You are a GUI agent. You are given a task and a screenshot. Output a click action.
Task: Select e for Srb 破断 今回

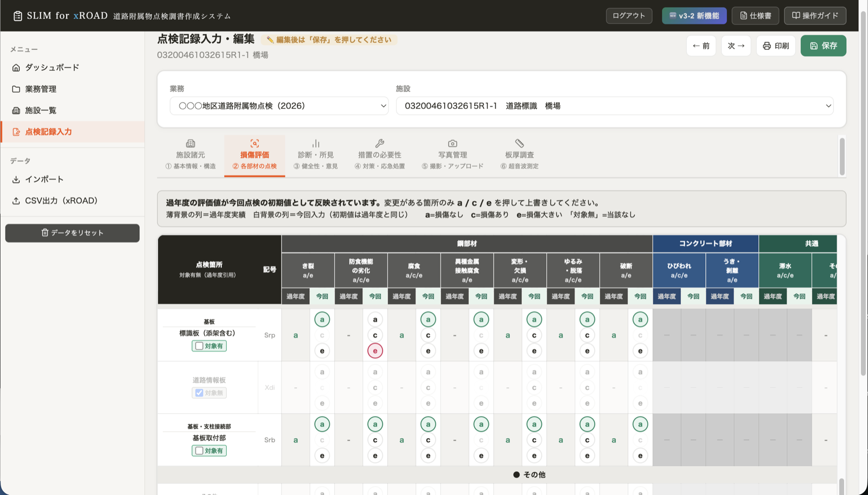click(640, 455)
